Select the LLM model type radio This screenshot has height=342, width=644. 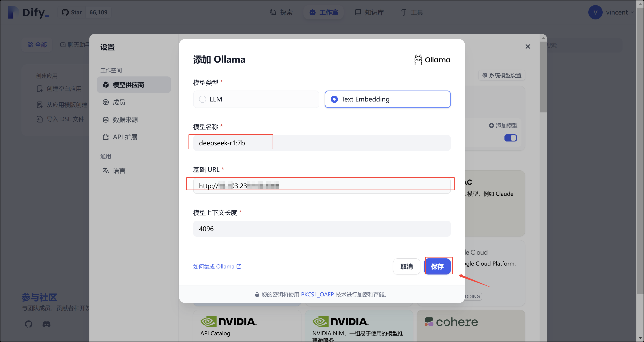pyautogui.click(x=256, y=99)
